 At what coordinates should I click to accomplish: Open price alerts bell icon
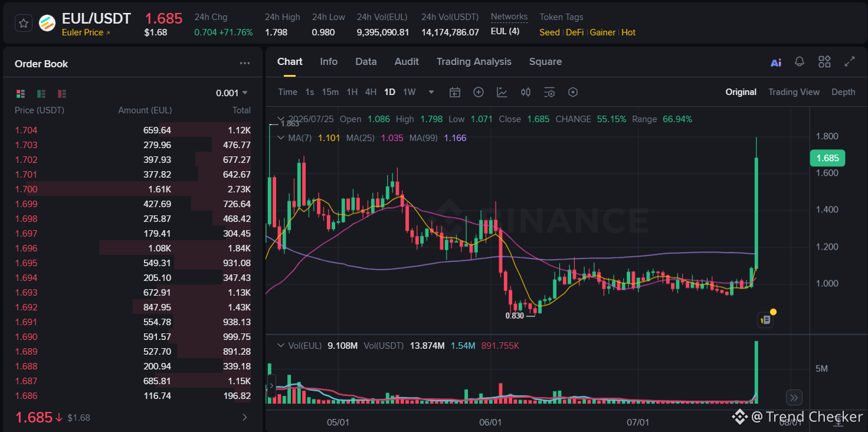pyautogui.click(x=800, y=62)
